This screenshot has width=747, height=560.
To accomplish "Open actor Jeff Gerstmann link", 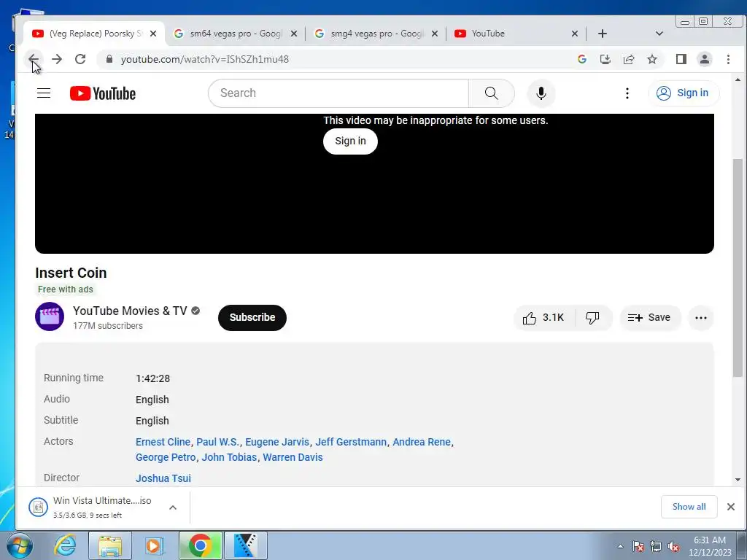I will (351, 442).
